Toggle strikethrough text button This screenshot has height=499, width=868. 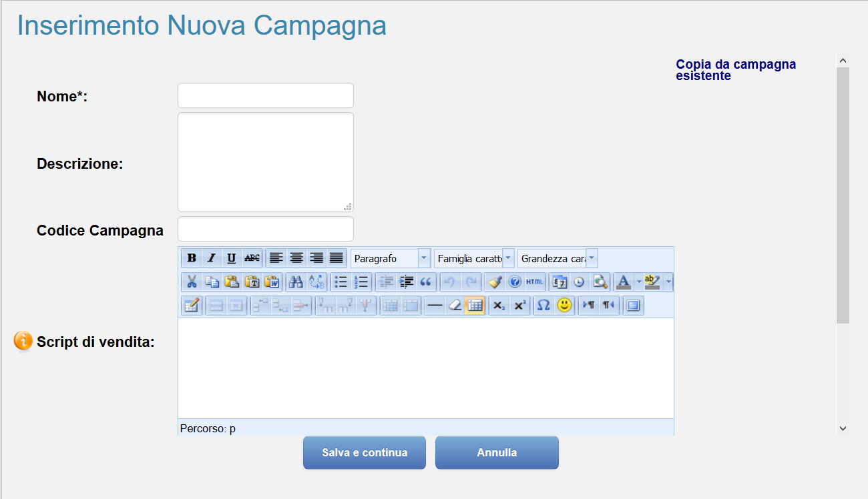252,258
